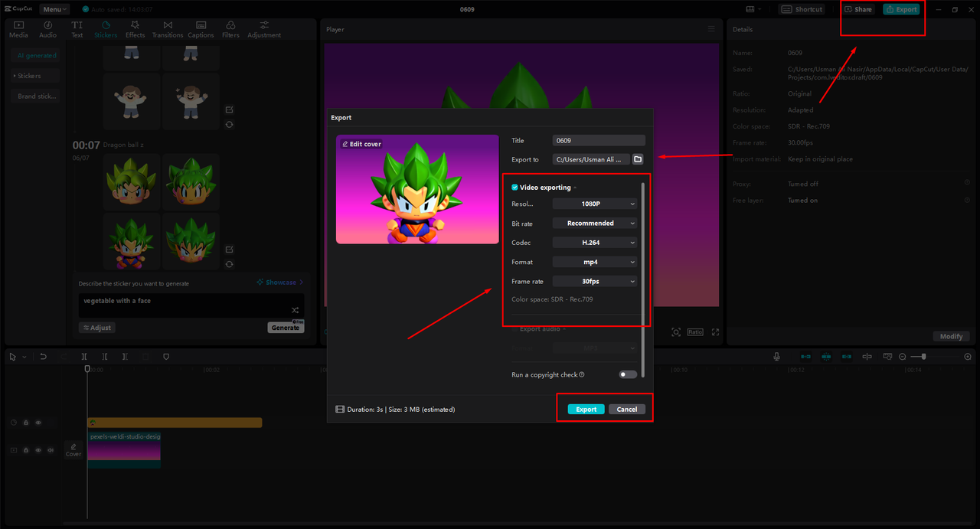The height and width of the screenshot is (529, 980).
Task: Click Edit cover on export preview
Action: [x=361, y=144]
